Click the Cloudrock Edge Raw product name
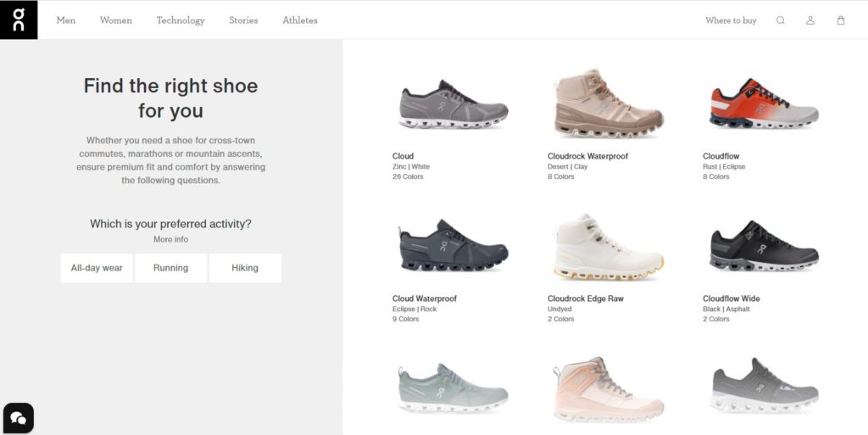Image resolution: width=868 pixels, height=435 pixels. pos(586,298)
